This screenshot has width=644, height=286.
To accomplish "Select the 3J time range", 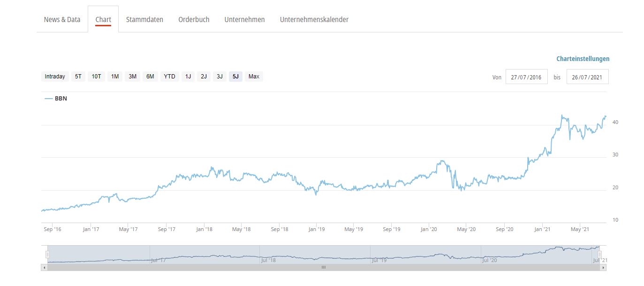I will coord(219,77).
